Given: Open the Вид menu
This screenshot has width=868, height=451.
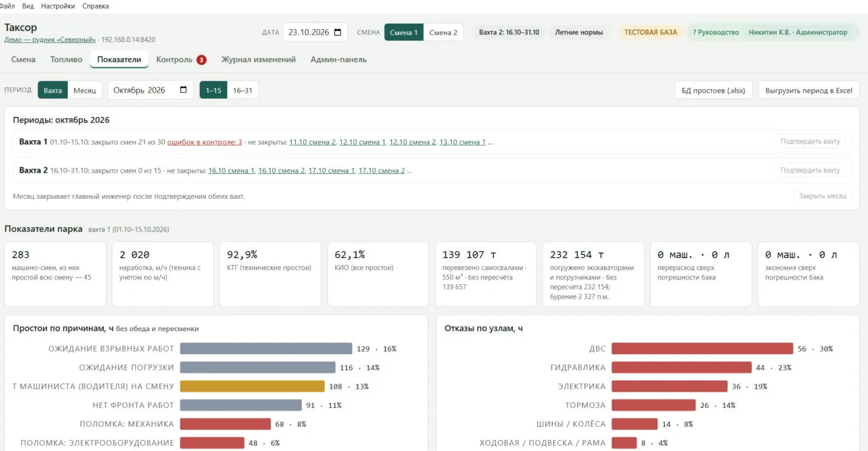Looking at the screenshot, I should 28,6.
